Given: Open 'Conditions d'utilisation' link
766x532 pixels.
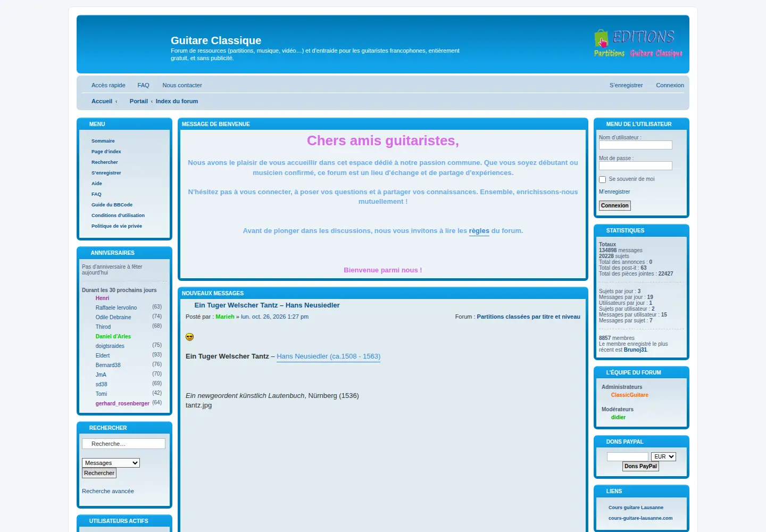Looking at the screenshot, I should point(118,215).
